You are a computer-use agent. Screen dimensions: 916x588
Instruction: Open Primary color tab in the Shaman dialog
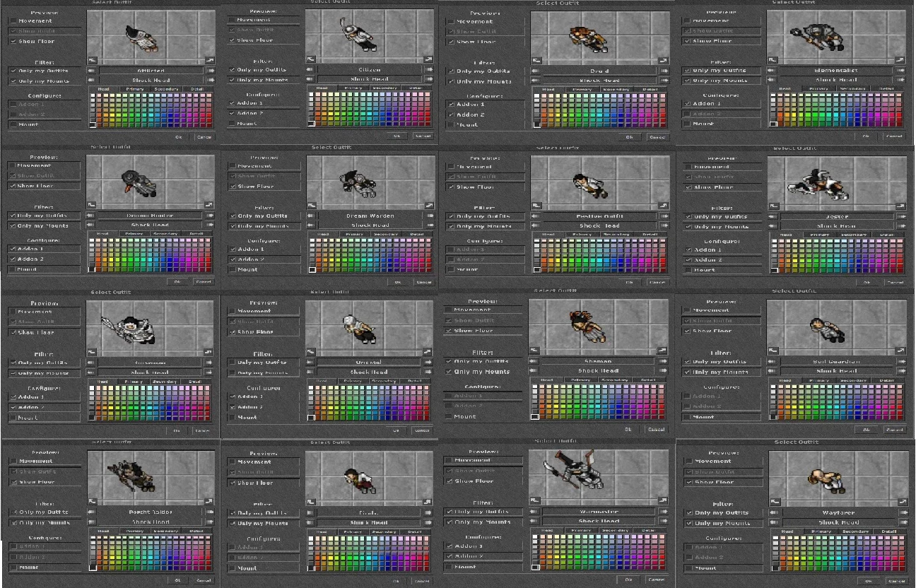coord(580,380)
